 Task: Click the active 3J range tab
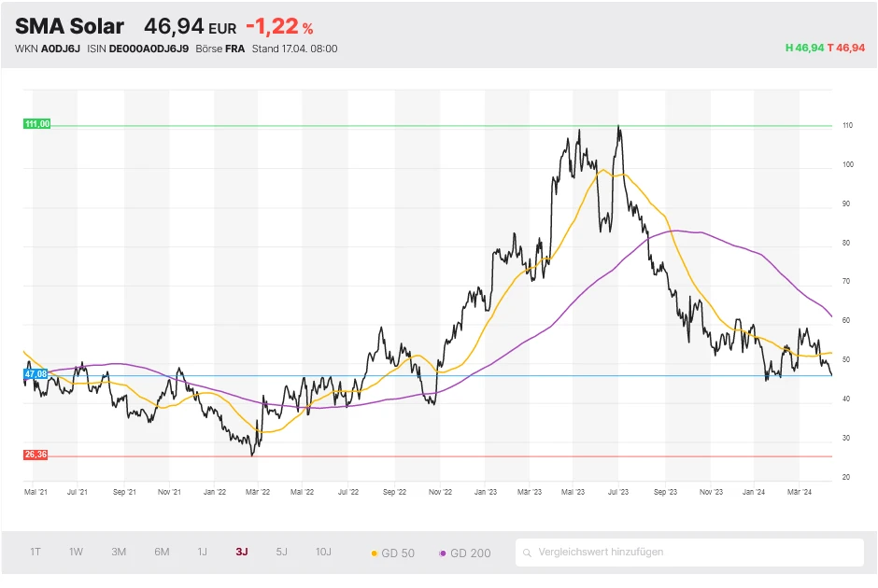point(242,552)
